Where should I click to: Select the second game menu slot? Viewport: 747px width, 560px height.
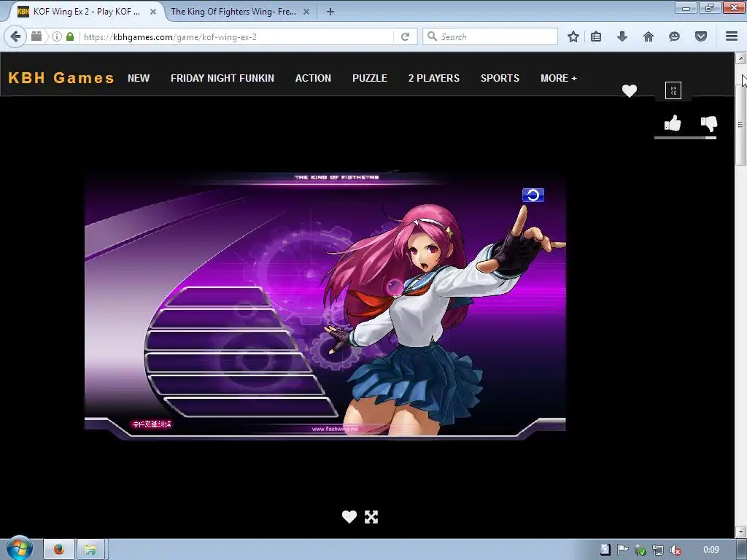(x=217, y=319)
